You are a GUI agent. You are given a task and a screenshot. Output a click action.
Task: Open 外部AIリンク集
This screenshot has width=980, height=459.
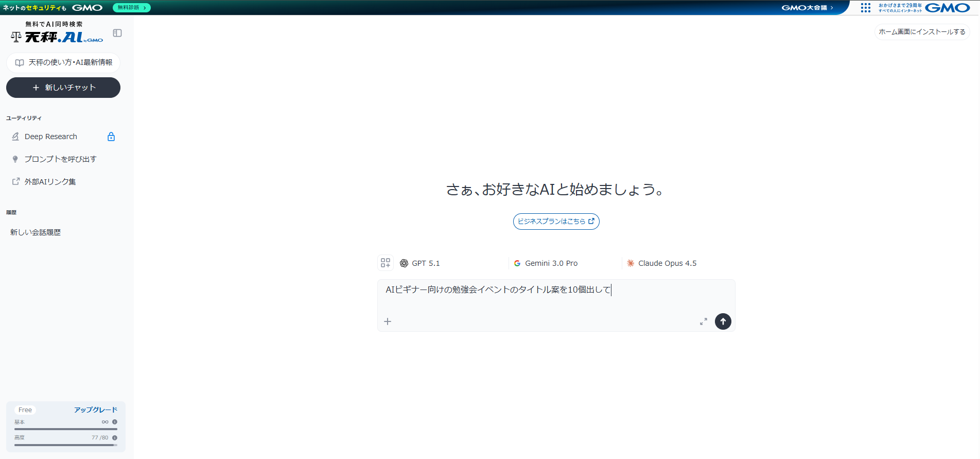tap(63, 182)
